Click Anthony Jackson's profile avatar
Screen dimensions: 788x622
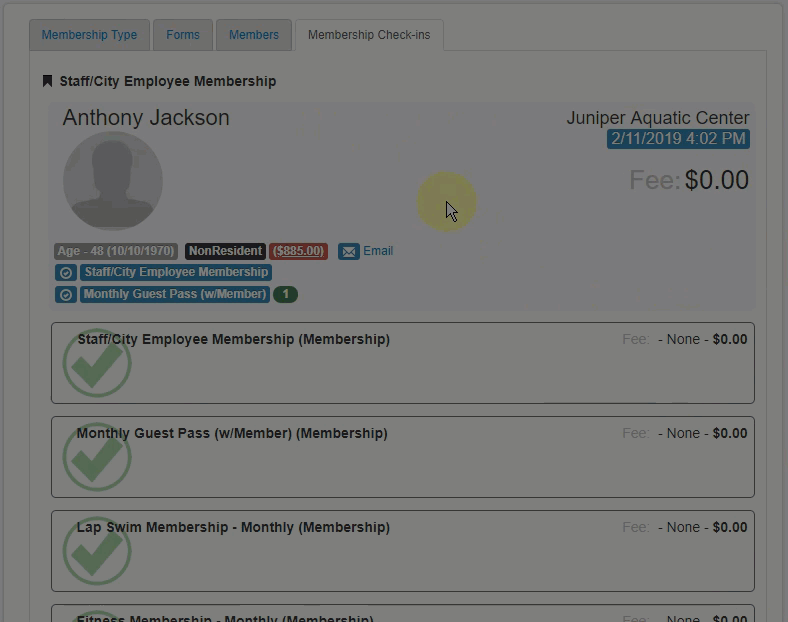click(x=113, y=181)
